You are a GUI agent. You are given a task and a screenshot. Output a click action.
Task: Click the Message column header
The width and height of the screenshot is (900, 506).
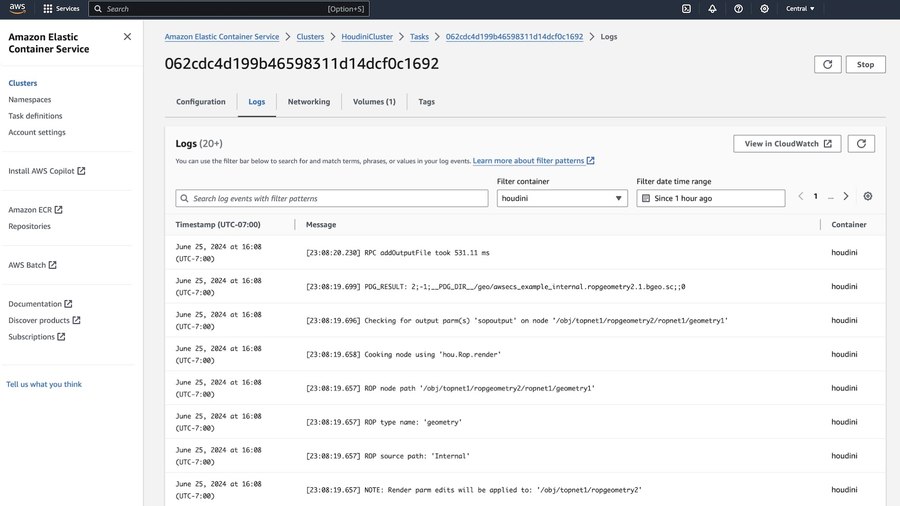(321, 225)
